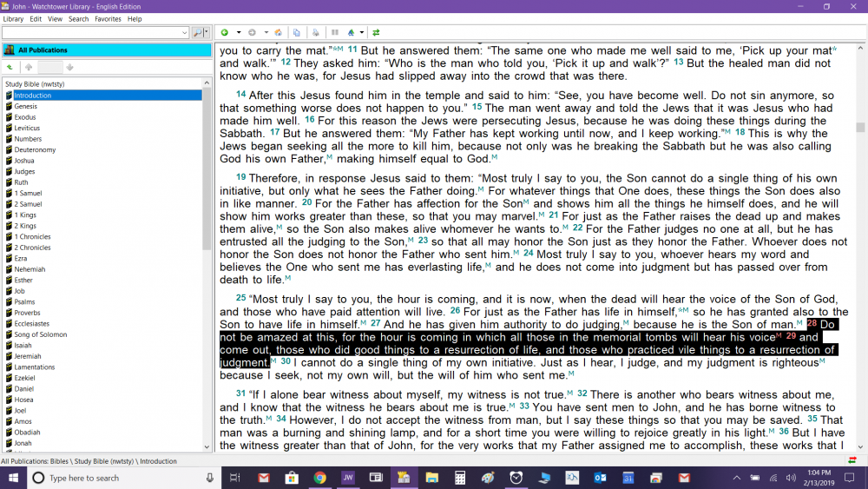Open the search history combo box dropdown
Viewport: 868px width, 489px height.
[184, 33]
